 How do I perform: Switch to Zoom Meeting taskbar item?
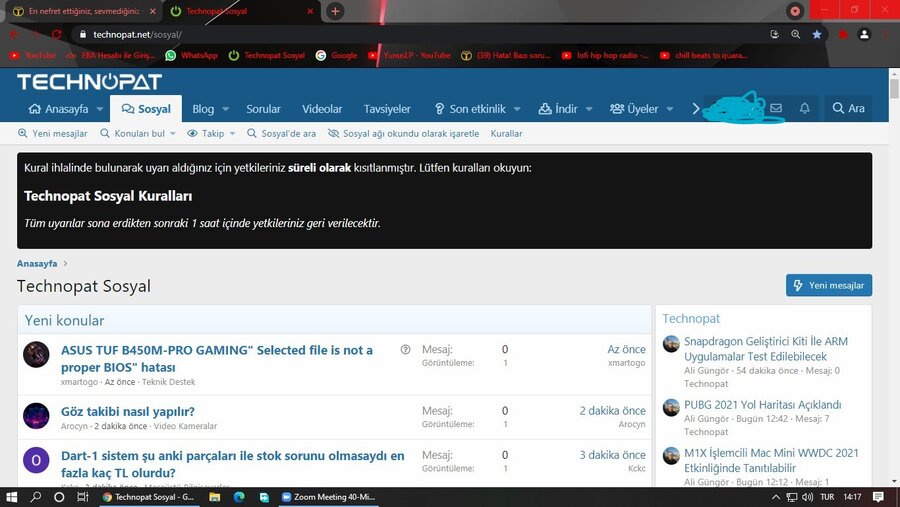pyautogui.click(x=328, y=497)
